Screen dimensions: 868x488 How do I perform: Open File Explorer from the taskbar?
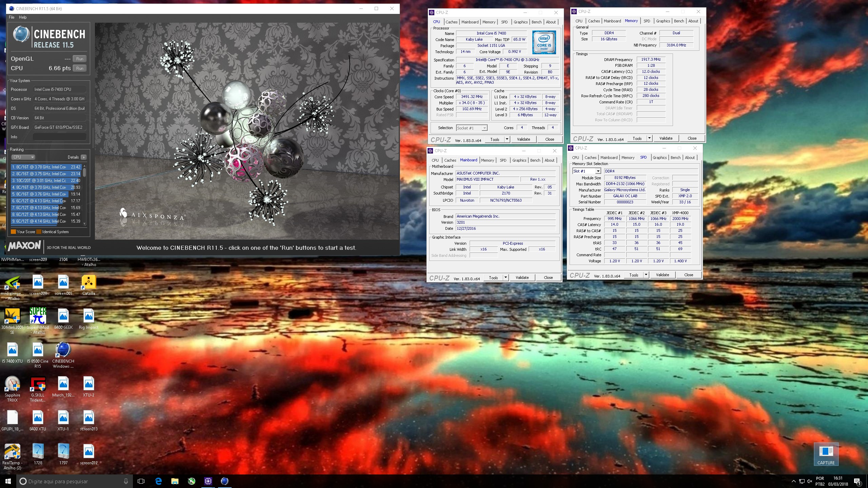coord(175,481)
